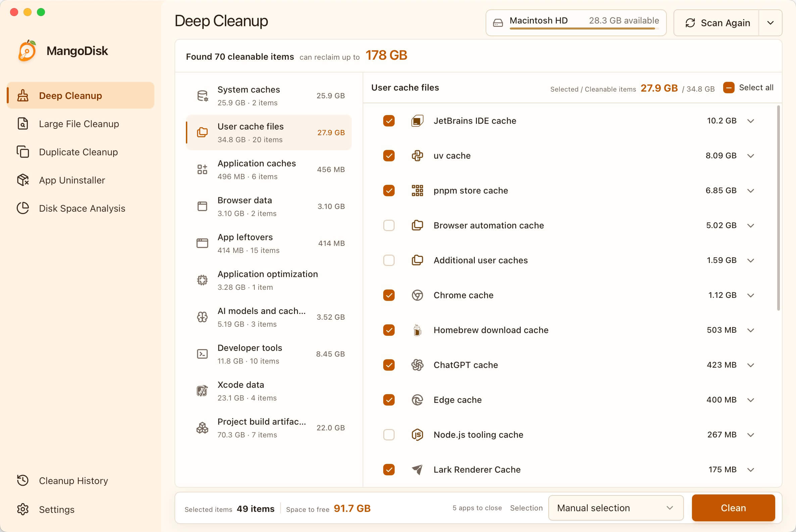Image resolution: width=796 pixels, height=532 pixels.
Task: Click the Homebrew beer mug icon
Action: 417,330
